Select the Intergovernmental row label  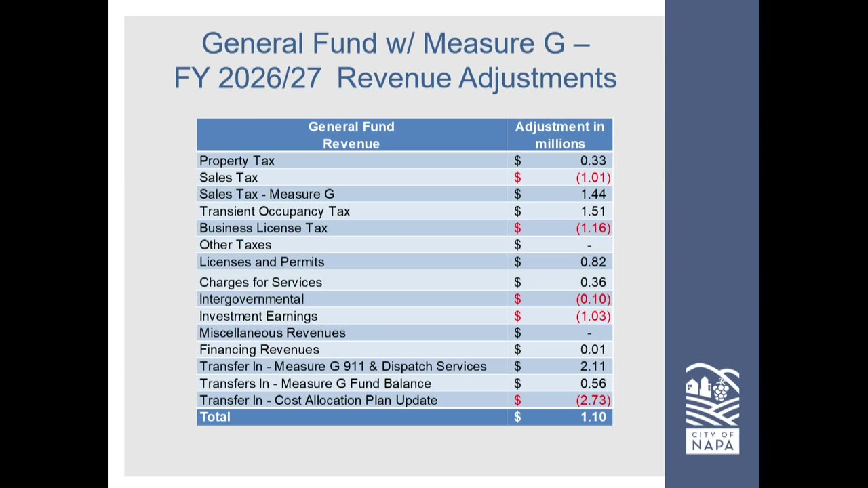coord(252,299)
